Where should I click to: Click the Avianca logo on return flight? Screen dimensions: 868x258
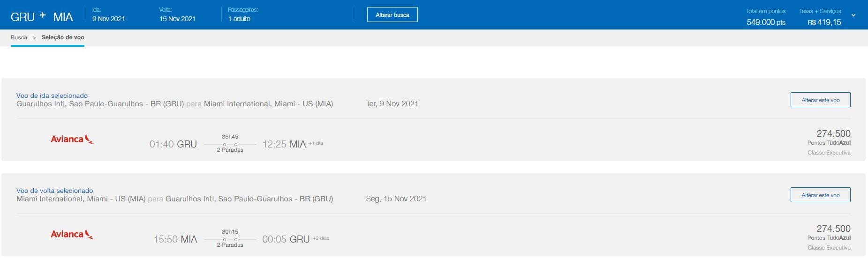(72, 234)
